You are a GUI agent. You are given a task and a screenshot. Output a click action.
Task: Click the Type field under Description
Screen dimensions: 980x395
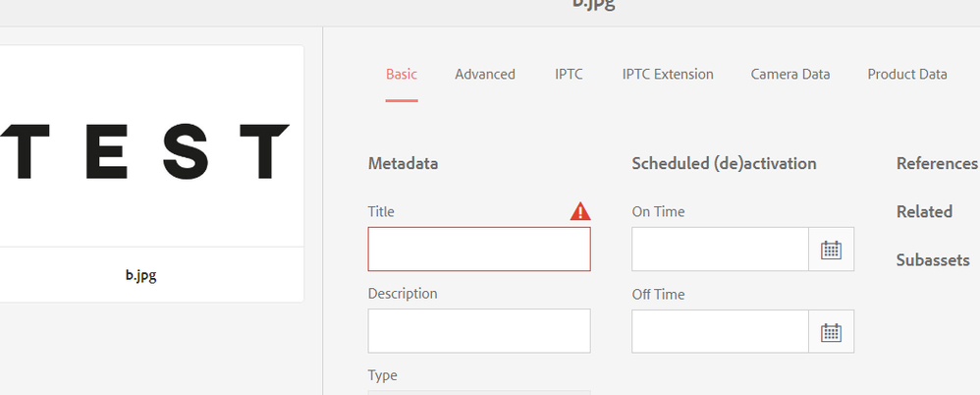tap(479, 392)
